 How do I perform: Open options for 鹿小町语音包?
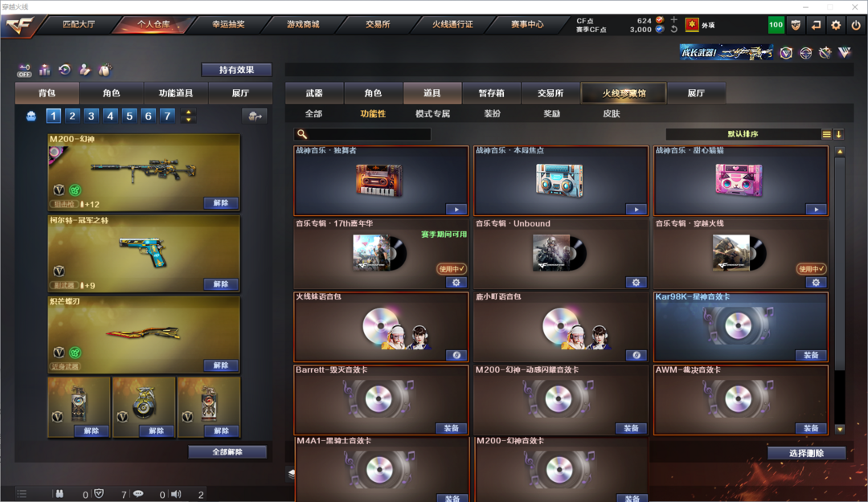636,355
